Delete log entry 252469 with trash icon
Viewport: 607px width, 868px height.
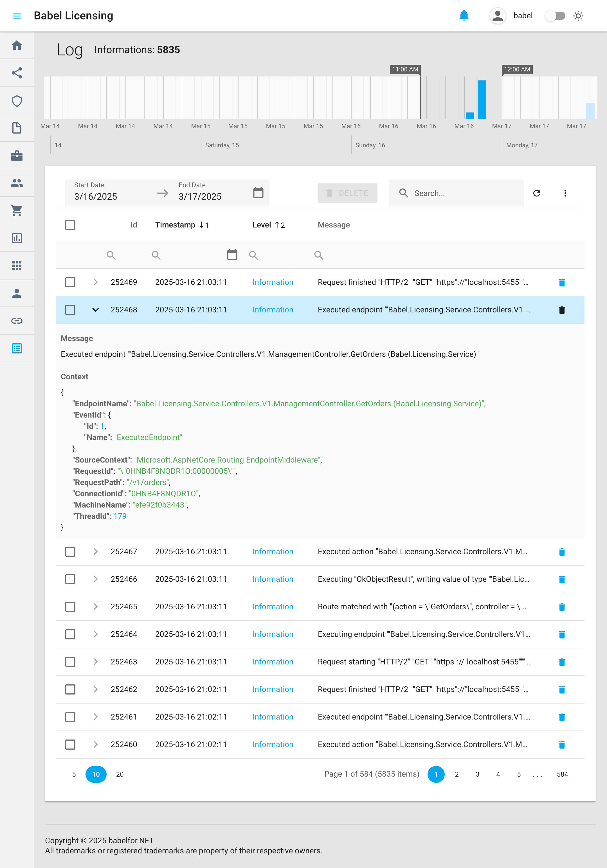[x=562, y=282]
